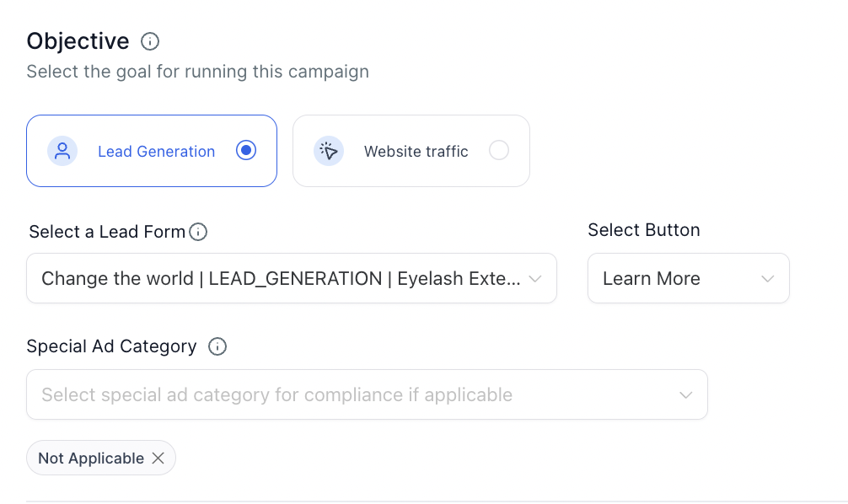Click the person icon in Lead Generation card
The height and width of the screenshot is (504, 848).
pos(62,151)
